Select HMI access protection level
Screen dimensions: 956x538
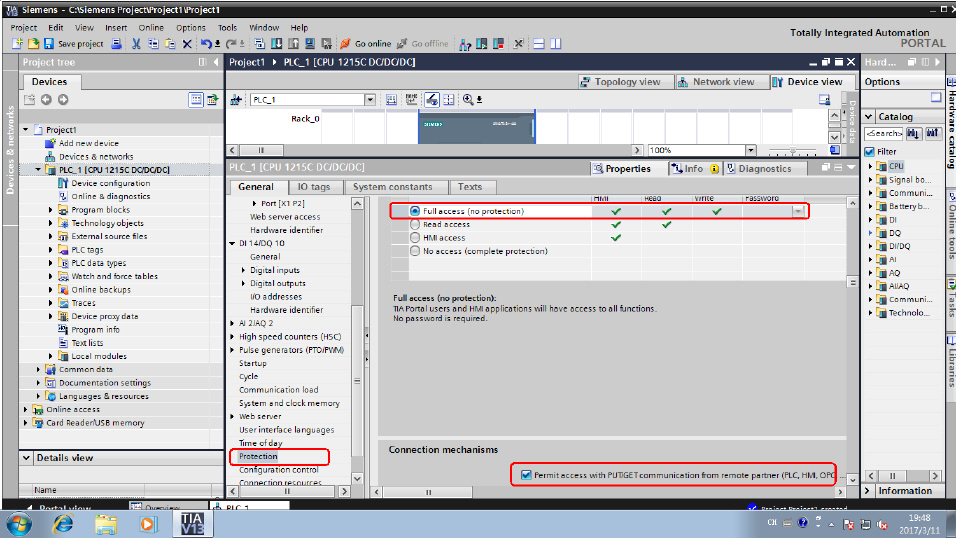[415, 238]
